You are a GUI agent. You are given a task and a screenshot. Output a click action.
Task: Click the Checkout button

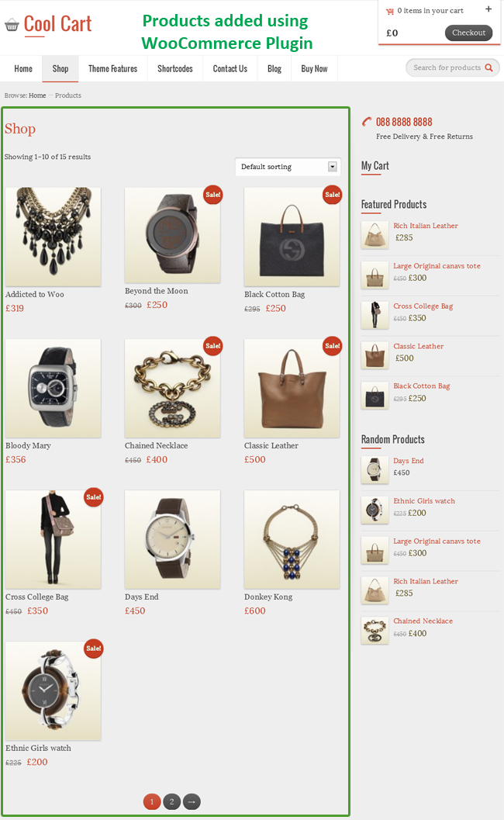468,33
